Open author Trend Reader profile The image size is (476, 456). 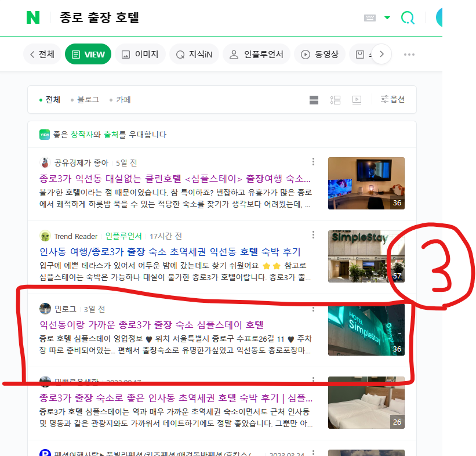[x=75, y=236]
